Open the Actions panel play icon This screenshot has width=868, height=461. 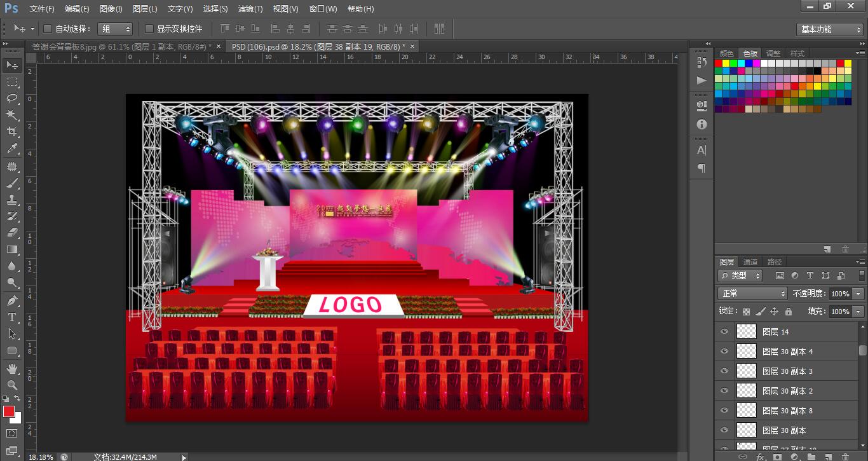click(702, 80)
